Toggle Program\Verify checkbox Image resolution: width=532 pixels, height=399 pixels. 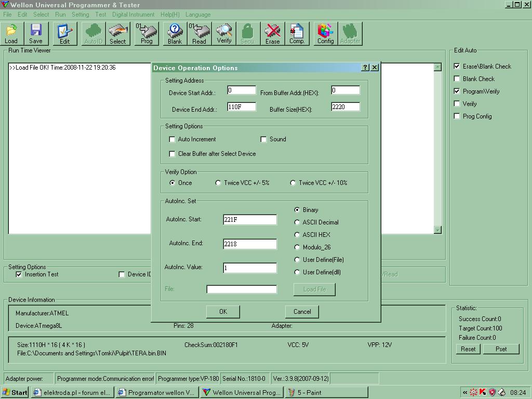coord(457,91)
